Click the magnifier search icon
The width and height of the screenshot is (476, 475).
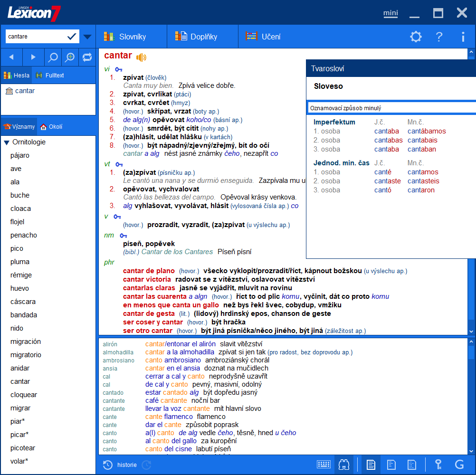[53, 57]
